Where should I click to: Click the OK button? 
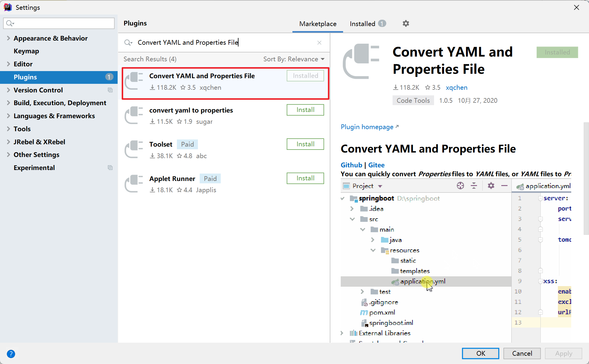point(481,353)
